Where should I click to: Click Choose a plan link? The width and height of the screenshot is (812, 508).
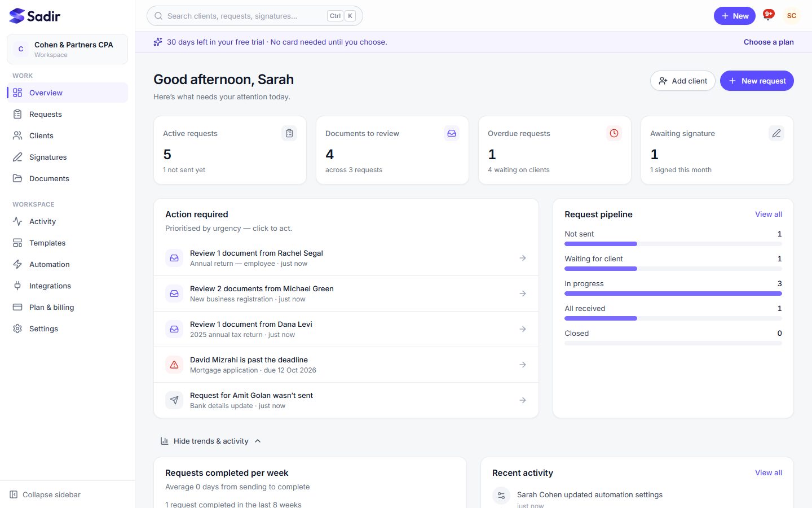pyautogui.click(x=769, y=42)
